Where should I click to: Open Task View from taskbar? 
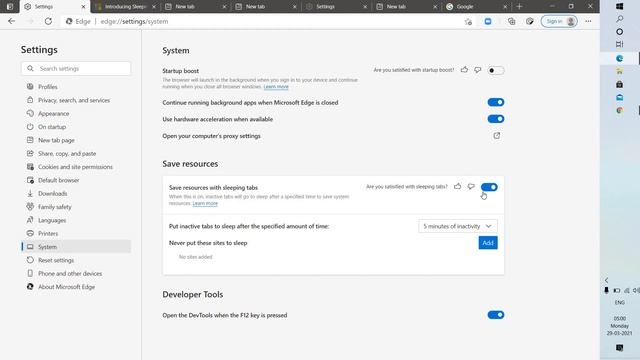pyautogui.click(x=620, y=44)
